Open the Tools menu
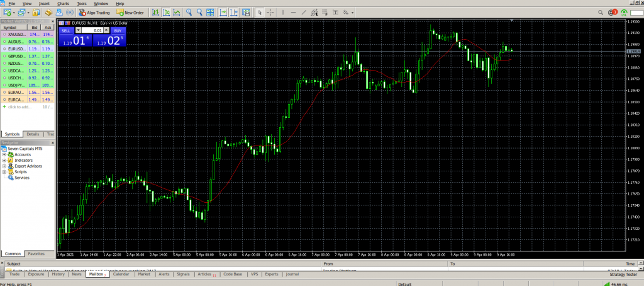The height and width of the screenshot is (286, 644). click(82, 4)
